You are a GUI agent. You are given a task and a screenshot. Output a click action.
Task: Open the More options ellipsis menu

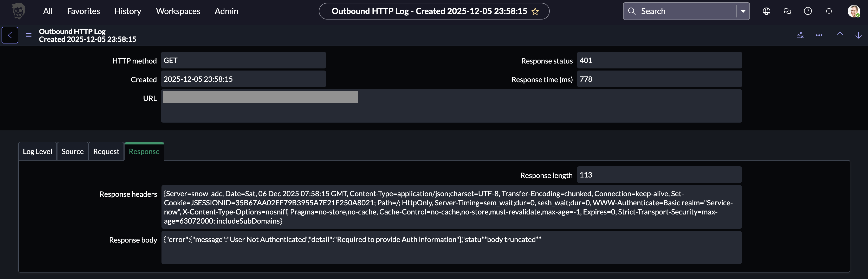[x=819, y=35]
